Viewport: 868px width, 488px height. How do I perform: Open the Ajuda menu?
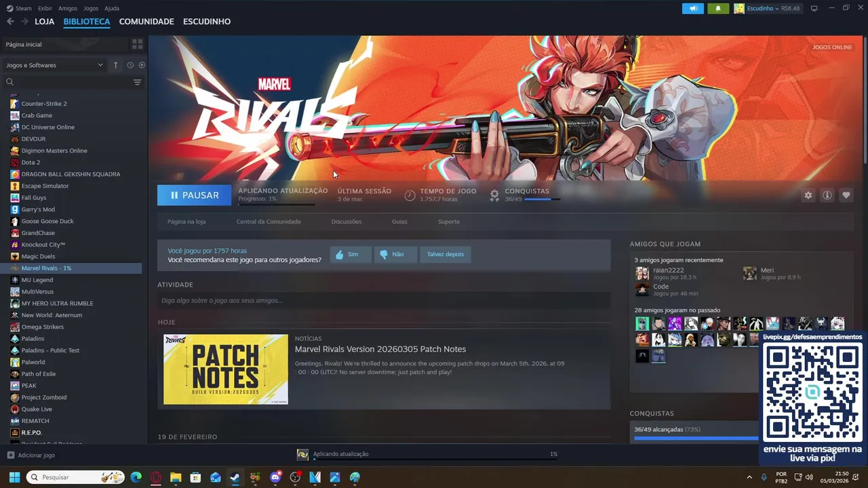112,8
